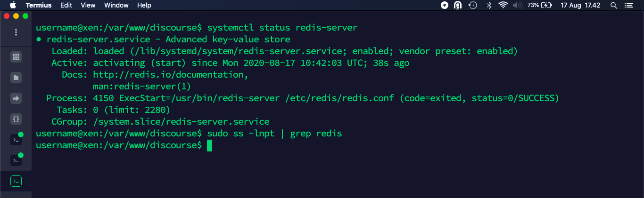Screen dimensions: 644x198
Task: Open the Edit menu
Action: pos(66,6)
